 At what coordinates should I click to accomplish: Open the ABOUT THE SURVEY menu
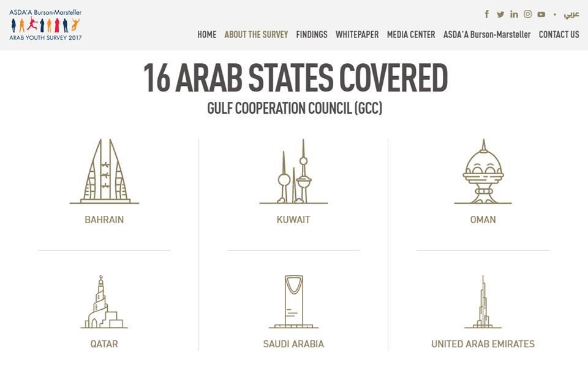(256, 34)
